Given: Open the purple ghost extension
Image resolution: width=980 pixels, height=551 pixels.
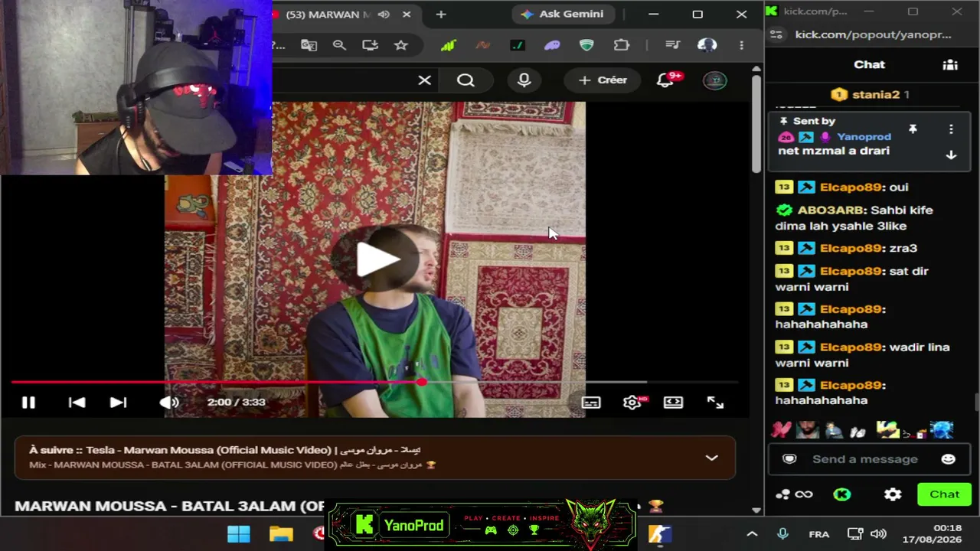Looking at the screenshot, I should 552,45.
